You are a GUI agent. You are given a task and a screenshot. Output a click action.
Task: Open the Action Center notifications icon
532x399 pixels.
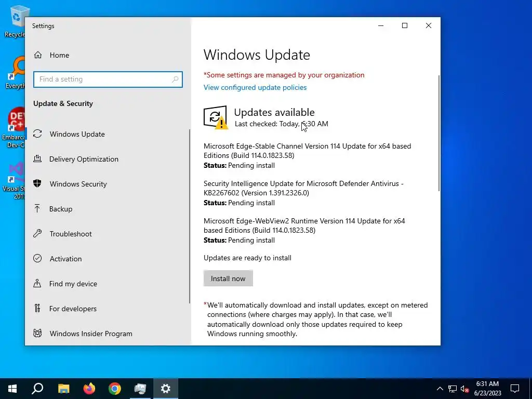tap(515, 389)
